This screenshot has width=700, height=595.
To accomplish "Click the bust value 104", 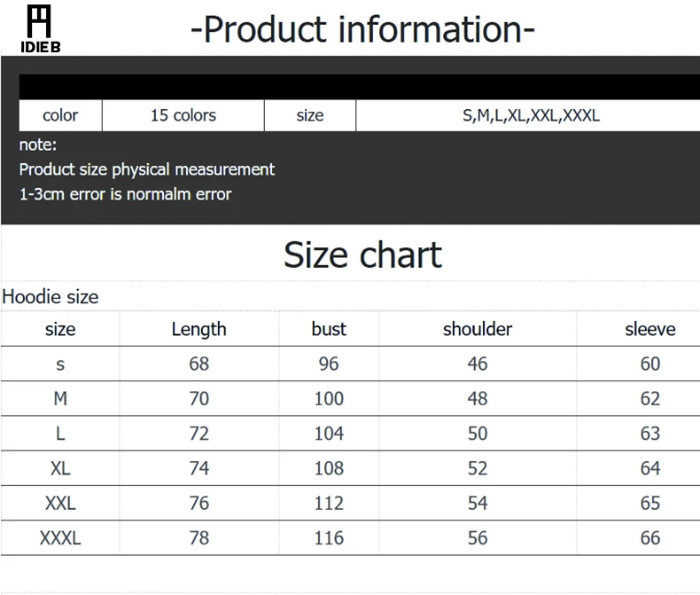I will click(329, 434).
